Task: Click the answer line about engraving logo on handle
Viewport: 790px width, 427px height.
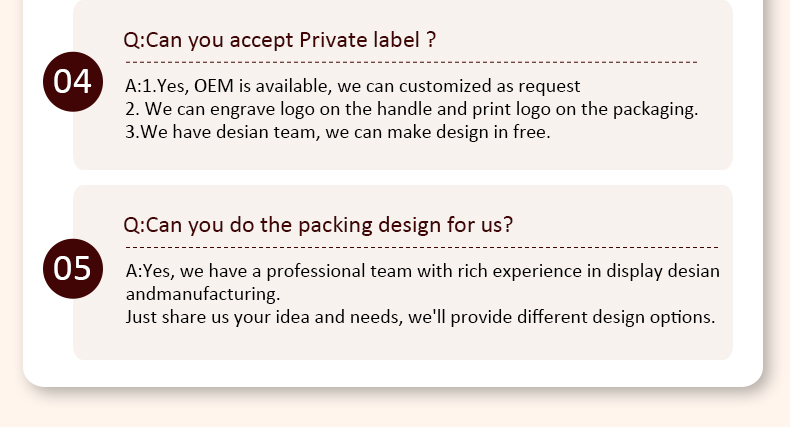Action: click(x=411, y=109)
